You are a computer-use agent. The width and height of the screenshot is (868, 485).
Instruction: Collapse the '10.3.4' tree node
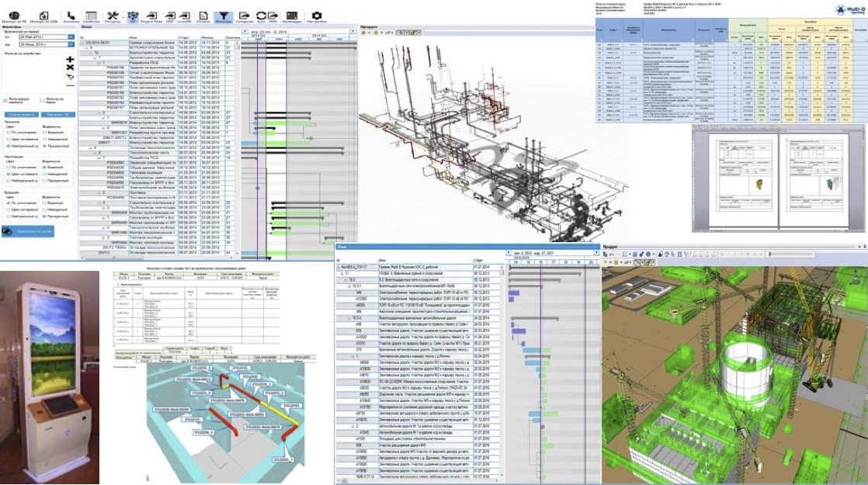pos(349,318)
